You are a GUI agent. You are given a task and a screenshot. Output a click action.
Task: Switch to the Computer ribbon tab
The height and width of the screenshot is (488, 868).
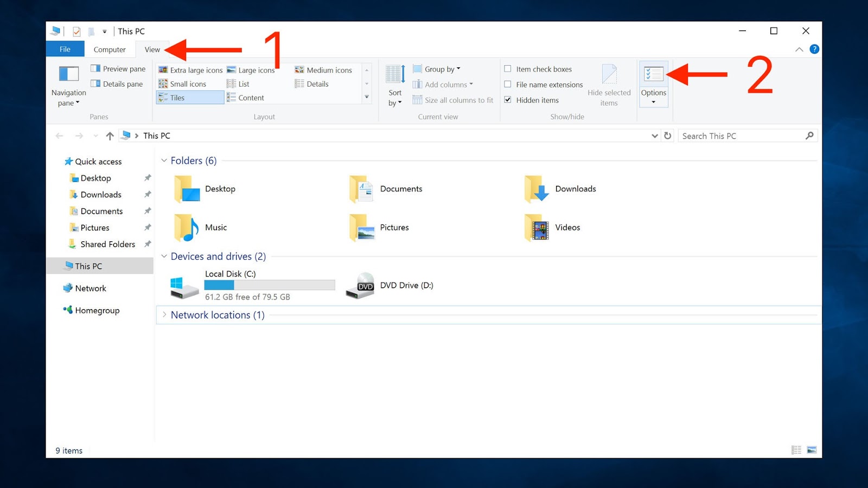[110, 49]
